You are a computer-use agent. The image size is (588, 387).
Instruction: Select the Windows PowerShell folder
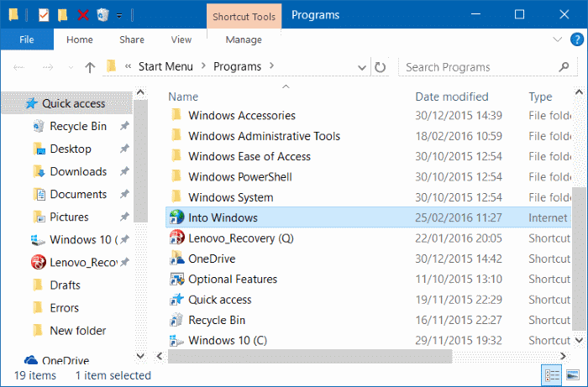point(240,177)
